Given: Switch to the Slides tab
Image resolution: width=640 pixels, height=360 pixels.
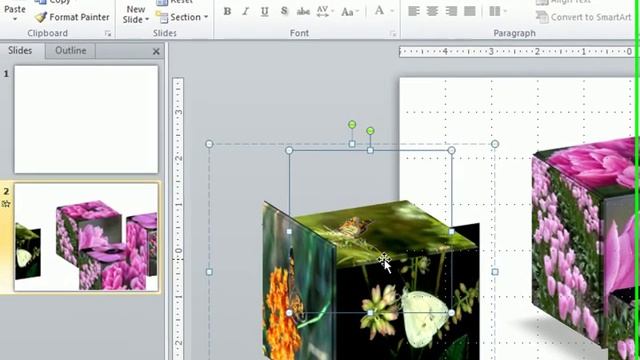Looking at the screenshot, I should (20, 51).
